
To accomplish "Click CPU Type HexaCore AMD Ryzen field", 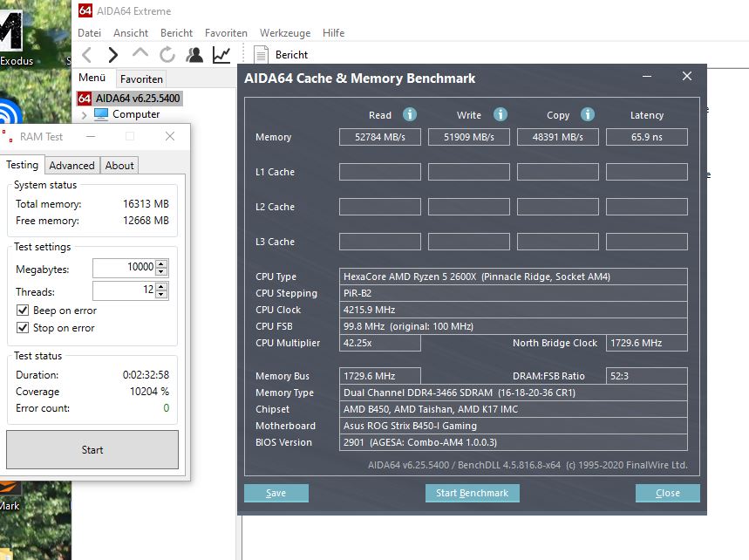I will [514, 277].
